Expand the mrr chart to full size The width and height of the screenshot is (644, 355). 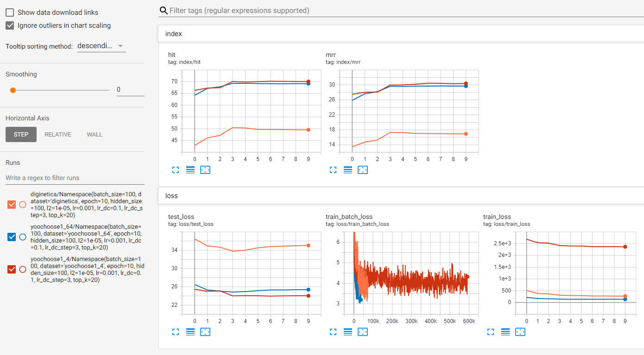pyautogui.click(x=333, y=170)
